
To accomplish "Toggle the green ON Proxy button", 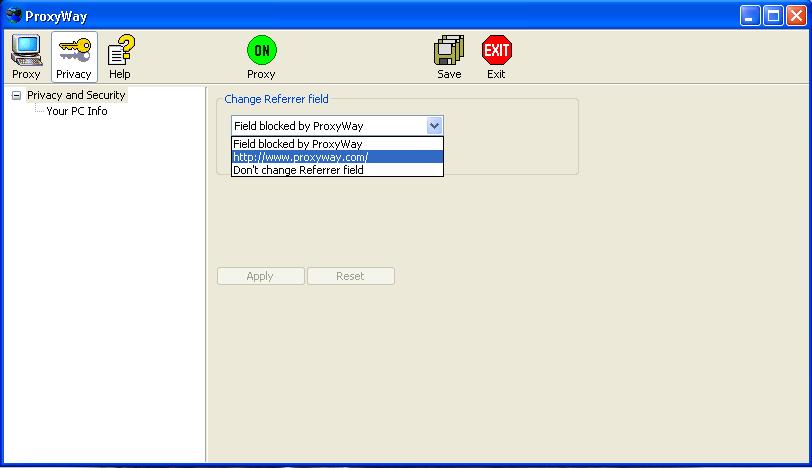I will point(262,57).
